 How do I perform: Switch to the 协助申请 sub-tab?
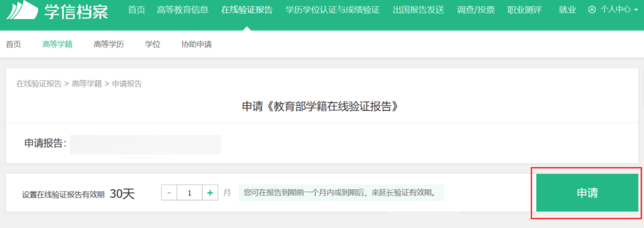[196, 45]
